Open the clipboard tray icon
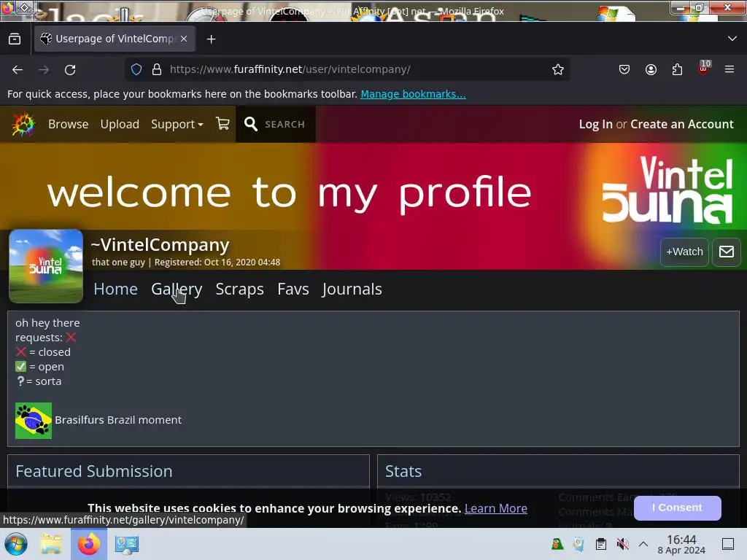The image size is (747, 560). [601, 544]
